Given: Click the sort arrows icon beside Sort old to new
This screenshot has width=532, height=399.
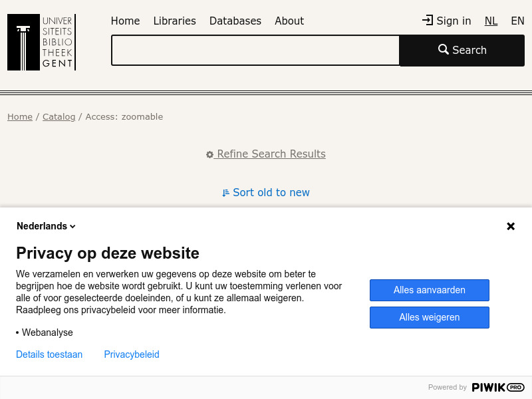Looking at the screenshot, I should tap(226, 192).
